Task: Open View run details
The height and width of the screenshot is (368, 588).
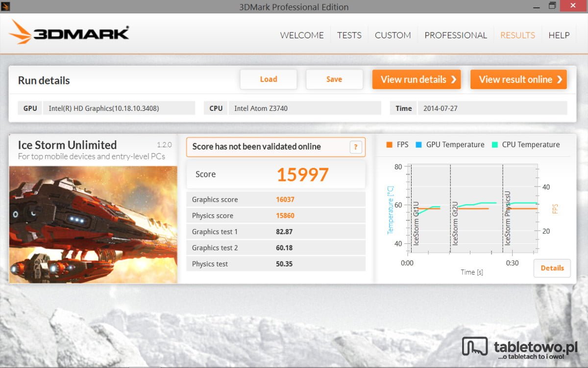Action: click(x=416, y=79)
